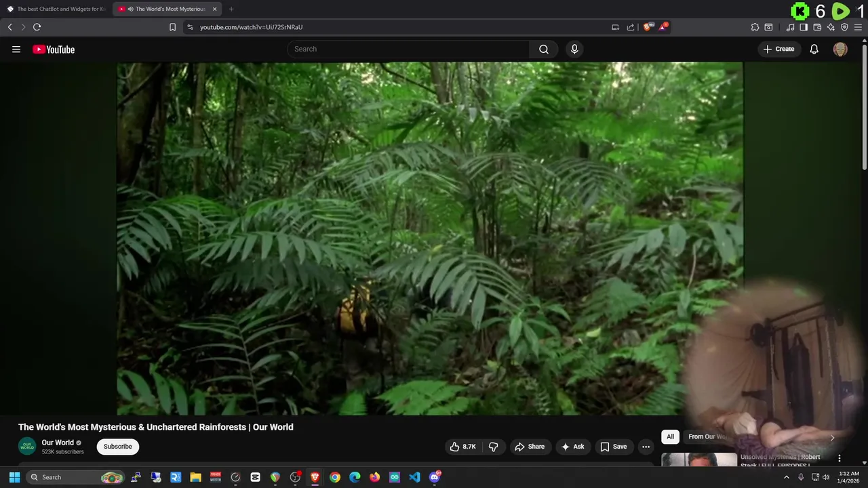Open Visual Studio Code from taskbar
The image size is (868, 488).
point(414,477)
